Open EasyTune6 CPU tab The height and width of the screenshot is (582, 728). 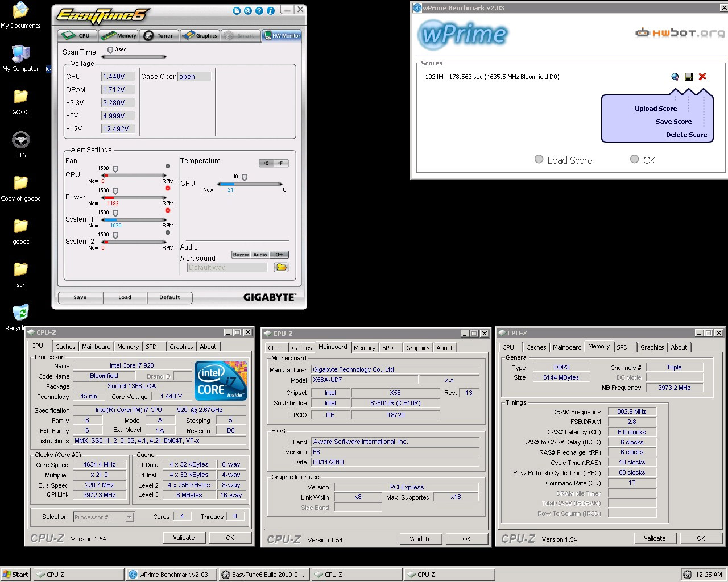pyautogui.click(x=78, y=35)
